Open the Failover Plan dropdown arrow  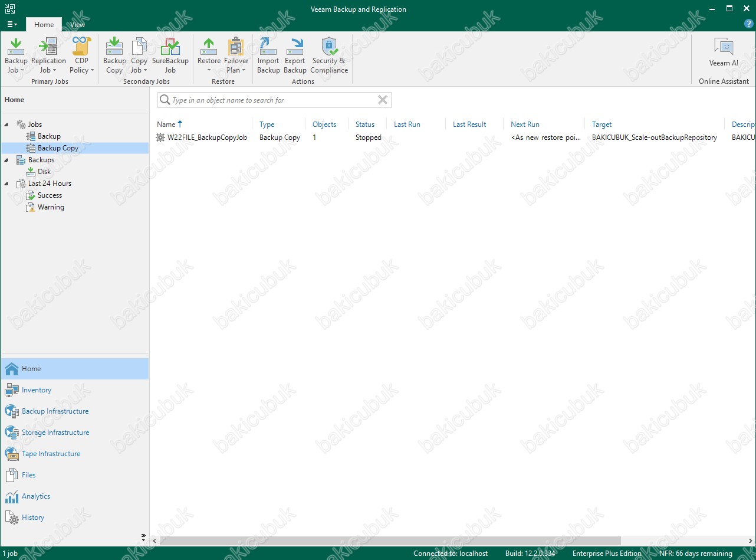click(244, 70)
